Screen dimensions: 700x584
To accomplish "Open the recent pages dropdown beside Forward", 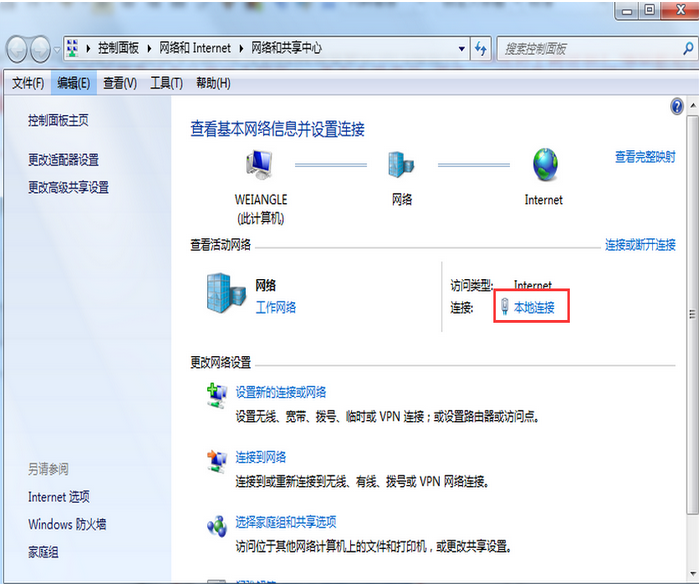I will (x=57, y=50).
